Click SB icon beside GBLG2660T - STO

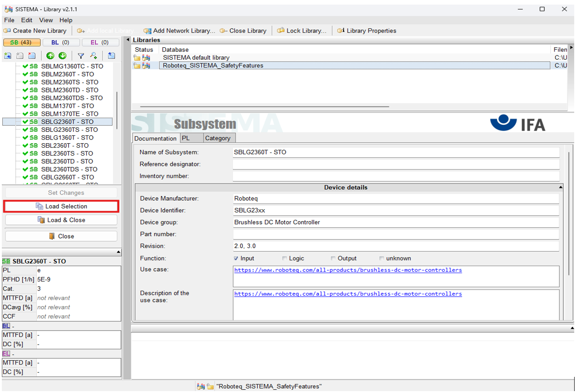tap(34, 177)
